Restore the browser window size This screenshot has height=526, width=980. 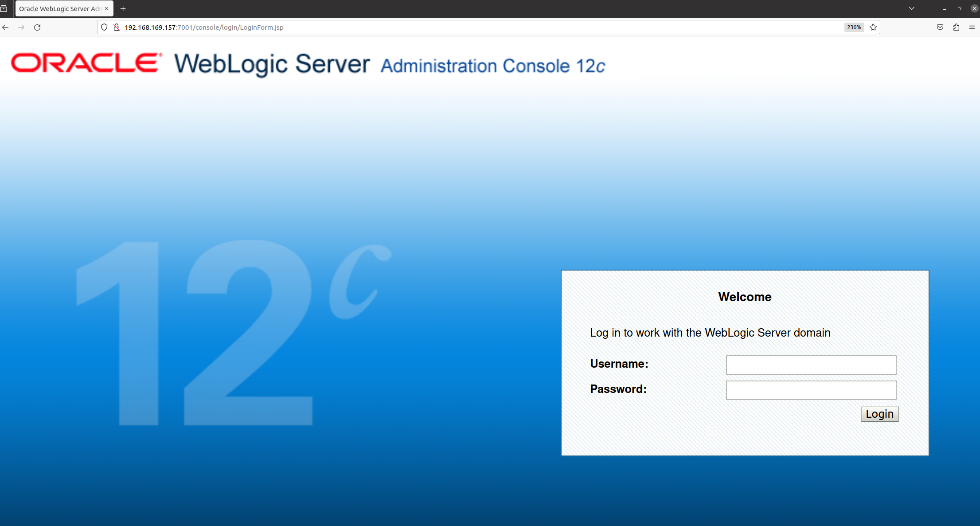pos(959,8)
